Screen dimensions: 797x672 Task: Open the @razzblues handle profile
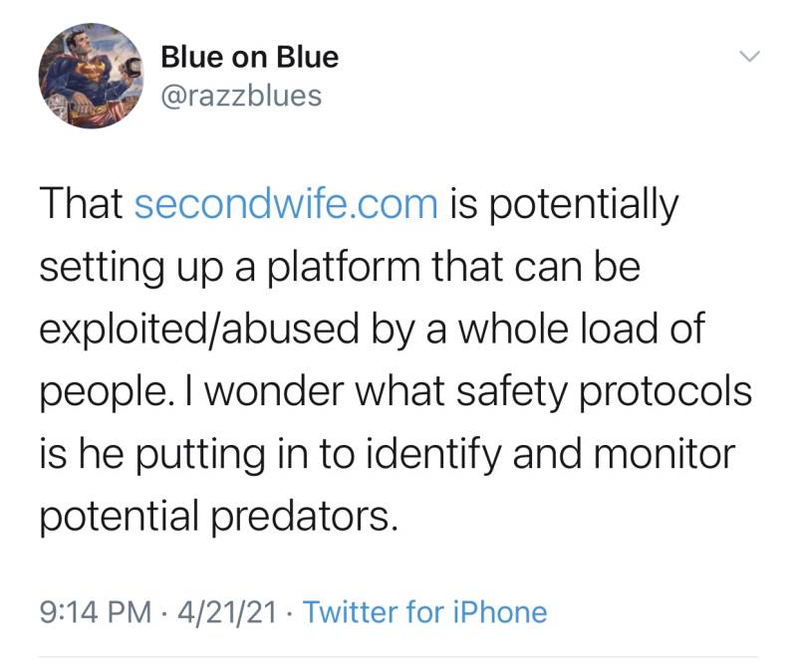click(241, 97)
